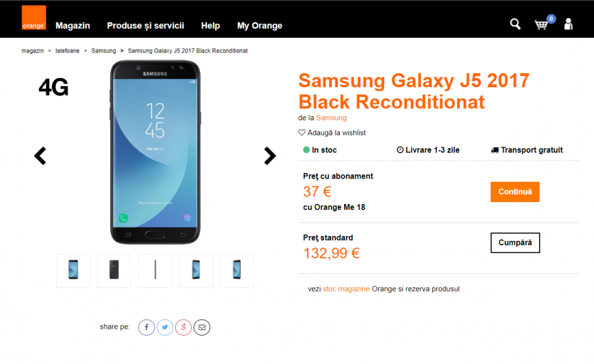
Task: Click the Orange logo
Action: (34, 18)
